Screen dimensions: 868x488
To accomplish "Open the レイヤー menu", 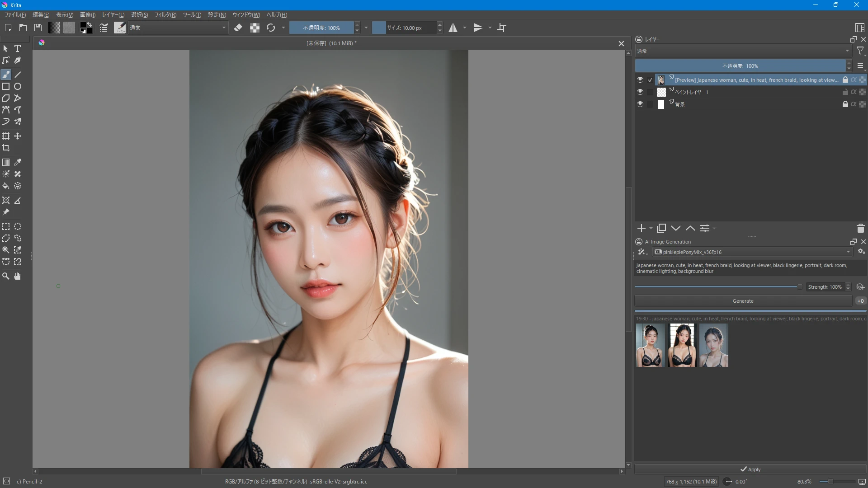I will coord(113,15).
